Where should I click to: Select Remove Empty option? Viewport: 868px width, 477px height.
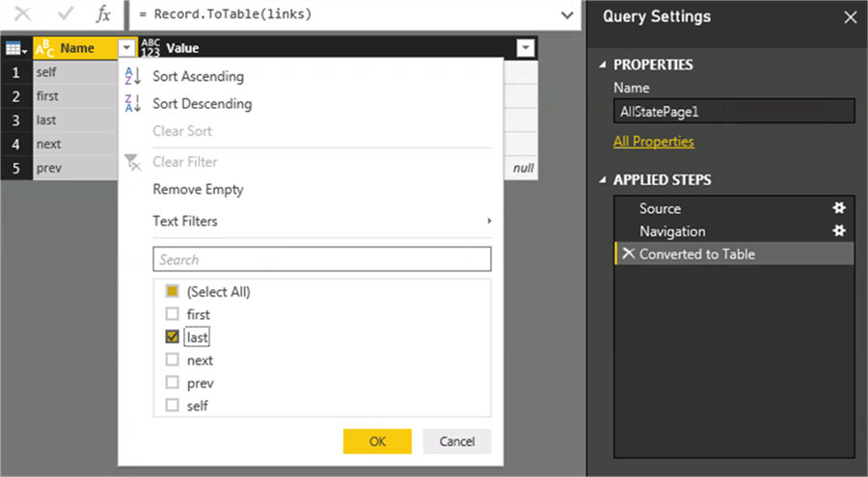click(198, 189)
